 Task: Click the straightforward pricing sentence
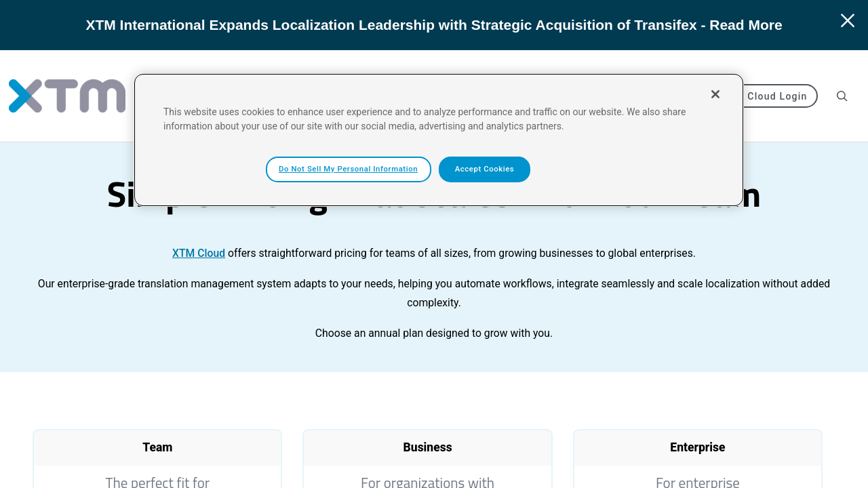(x=461, y=253)
